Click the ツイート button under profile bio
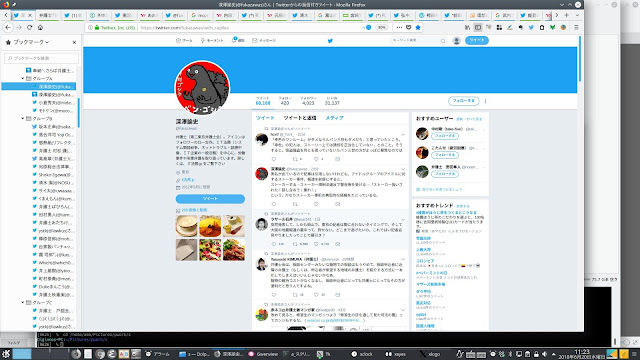The width and height of the screenshot is (640, 360). coord(210,199)
